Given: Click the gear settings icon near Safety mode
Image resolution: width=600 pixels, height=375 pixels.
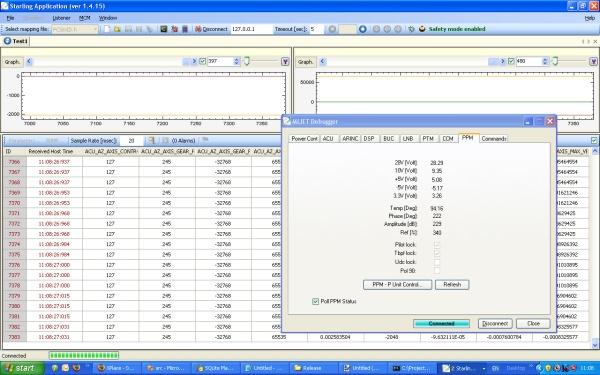Looking at the screenshot, I should (411, 29).
